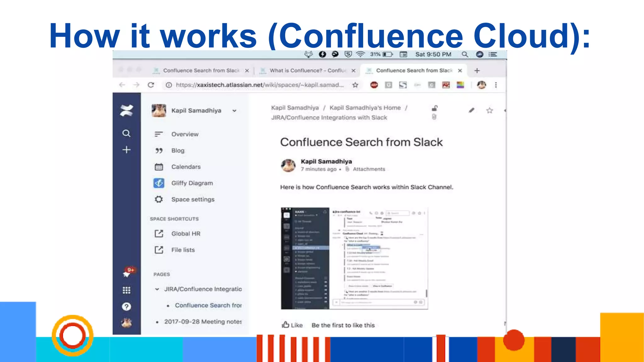Screen dimensions: 644x362
Task: Open JIRA/Confluence Integrations page in tree
Action: coord(203,289)
